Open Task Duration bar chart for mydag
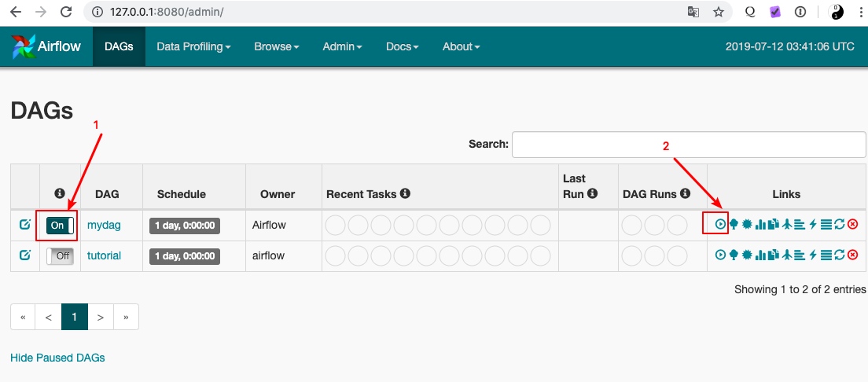The image size is (868, 382). tap(760, 224)
